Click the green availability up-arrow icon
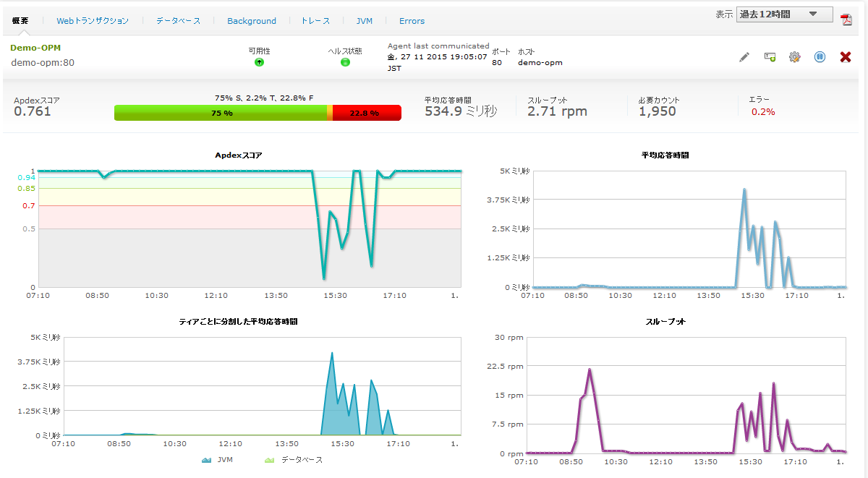Screen dimensions: 868x478 259,62
